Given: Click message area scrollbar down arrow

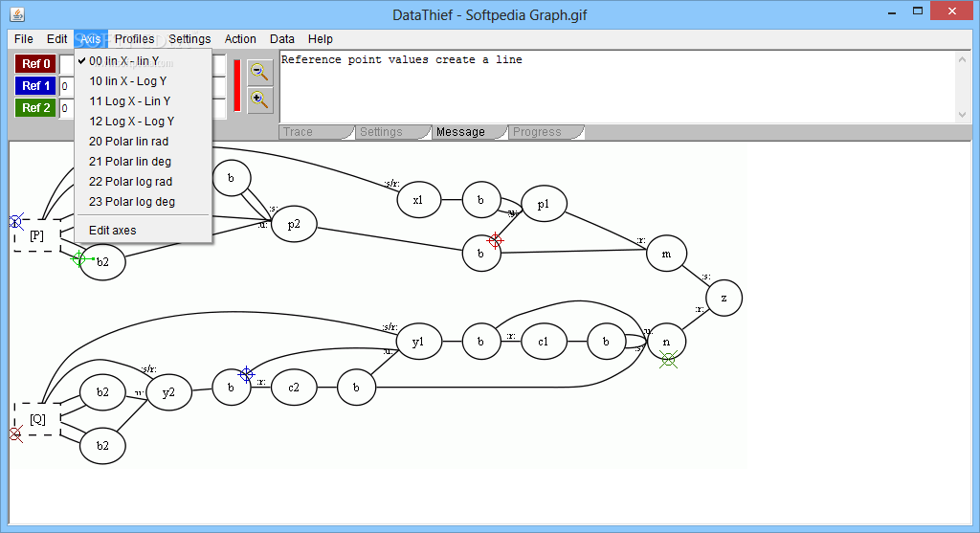Looking at the screenshot, I should click(963, 115).
